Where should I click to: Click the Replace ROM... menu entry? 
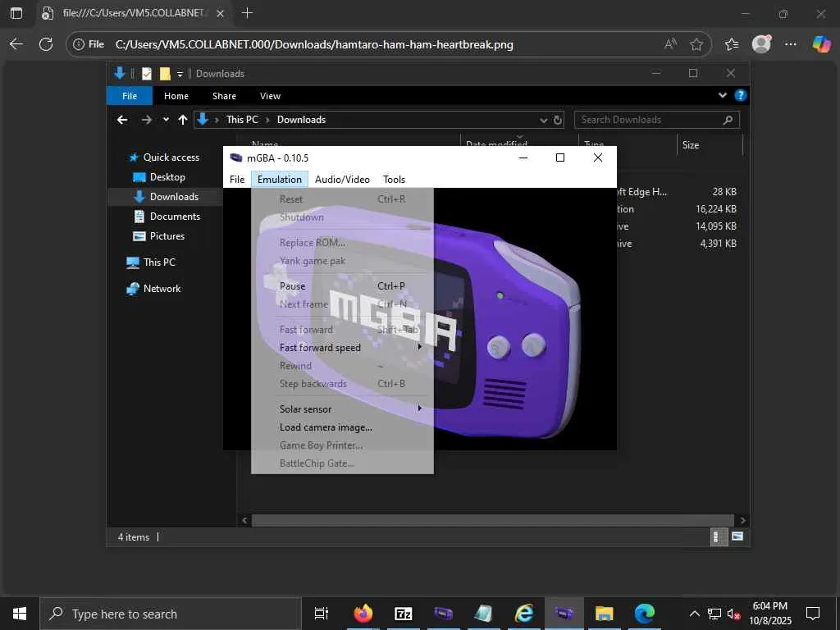pos(342,243)
